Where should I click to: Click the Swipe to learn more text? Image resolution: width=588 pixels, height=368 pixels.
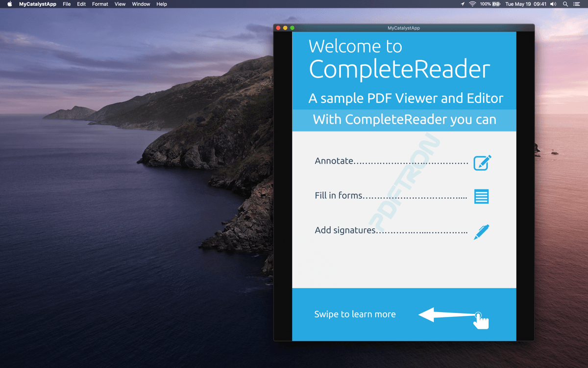pos(355,314)
